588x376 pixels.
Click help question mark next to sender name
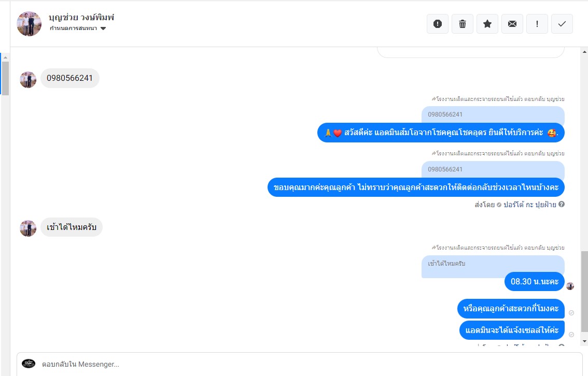562,204
